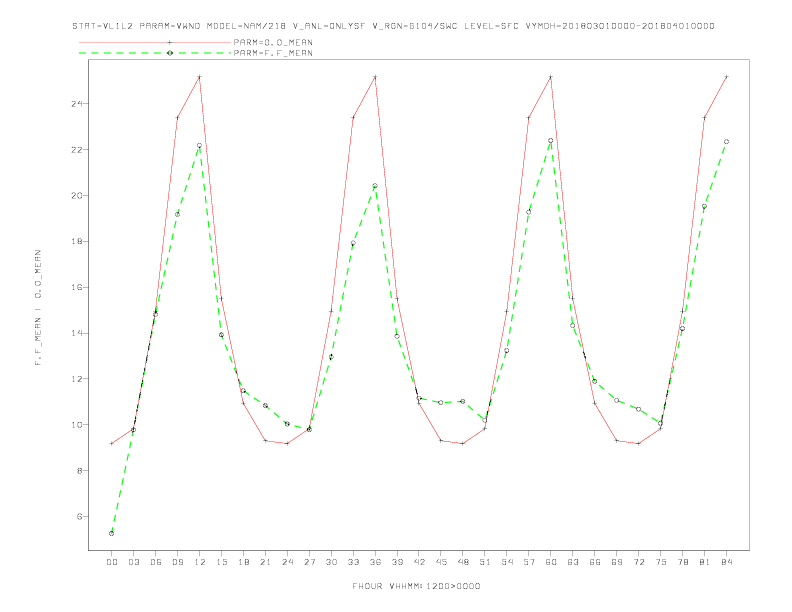Click x-axis tick label 72
This screenshot has height=612, width=792.
click(x=638, y=562)
